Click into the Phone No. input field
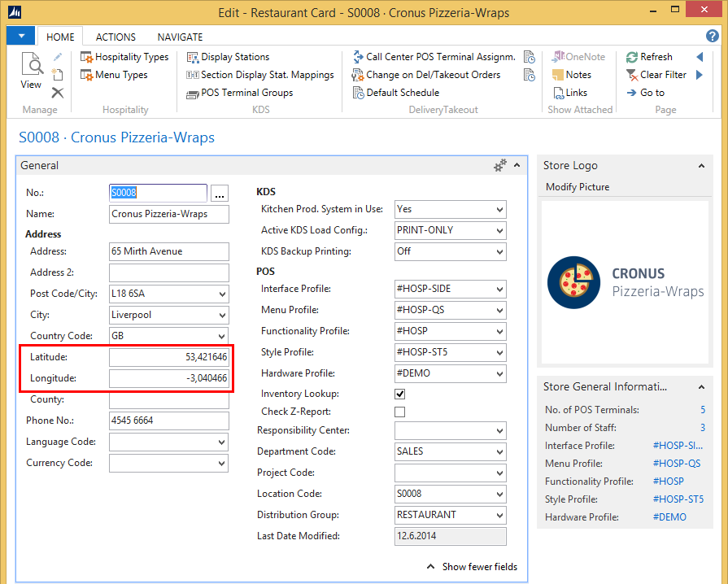 click(x=168, y=421)
